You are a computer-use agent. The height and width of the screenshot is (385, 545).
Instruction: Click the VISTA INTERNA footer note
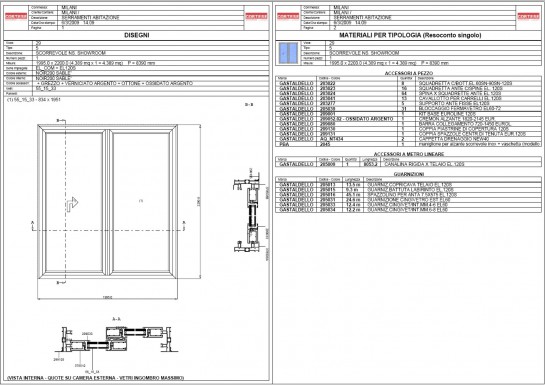click(96, 378)
